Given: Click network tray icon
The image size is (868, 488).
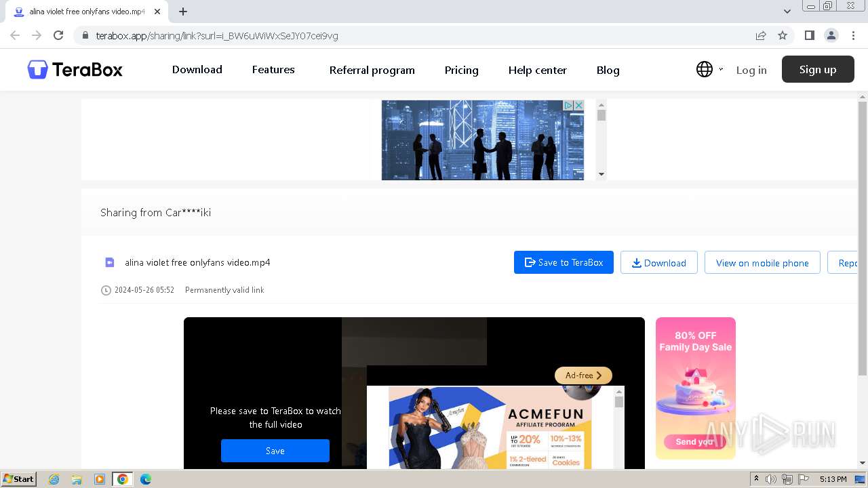Looking at the screenshot, I should pos(787,479).
